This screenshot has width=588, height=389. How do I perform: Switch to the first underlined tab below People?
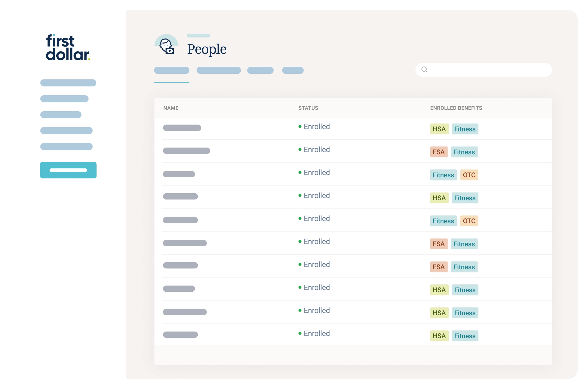[172, 70]
